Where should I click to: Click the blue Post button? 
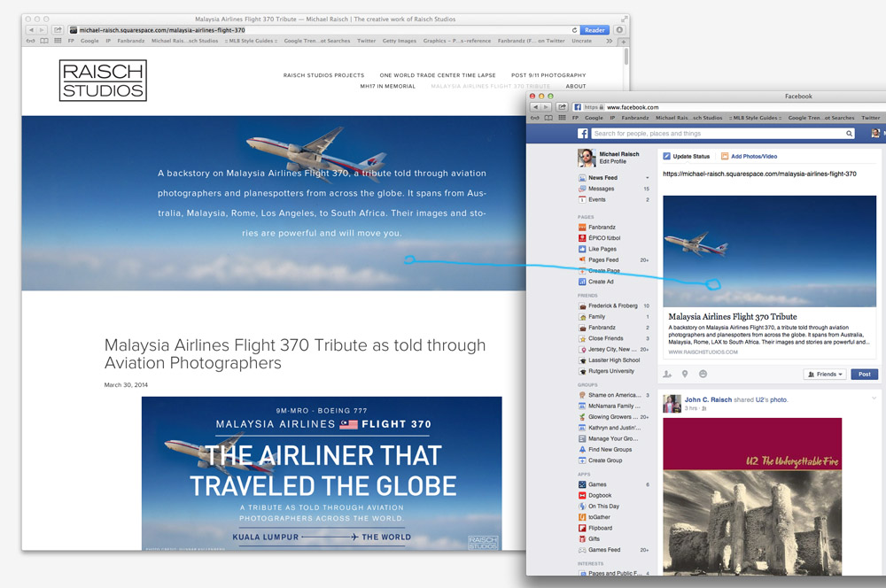[x=865, y=374]
